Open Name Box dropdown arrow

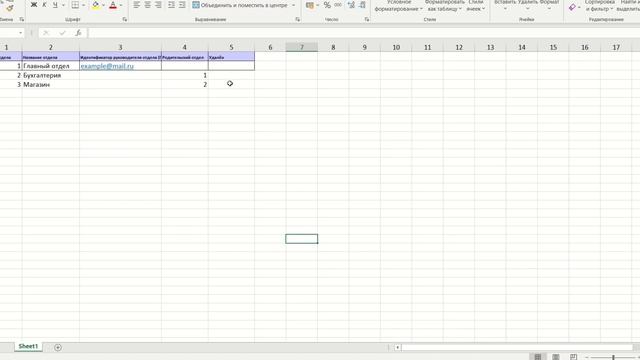tap(20, 33)
